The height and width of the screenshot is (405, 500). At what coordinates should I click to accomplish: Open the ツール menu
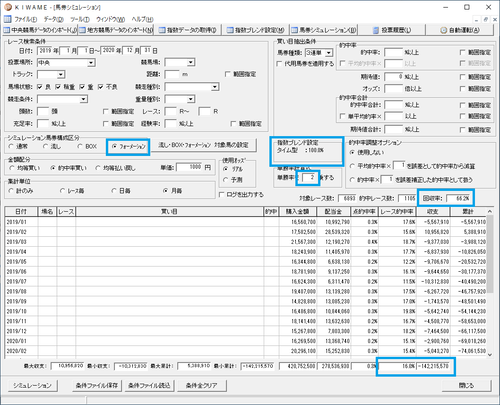(x=80, y=19)
